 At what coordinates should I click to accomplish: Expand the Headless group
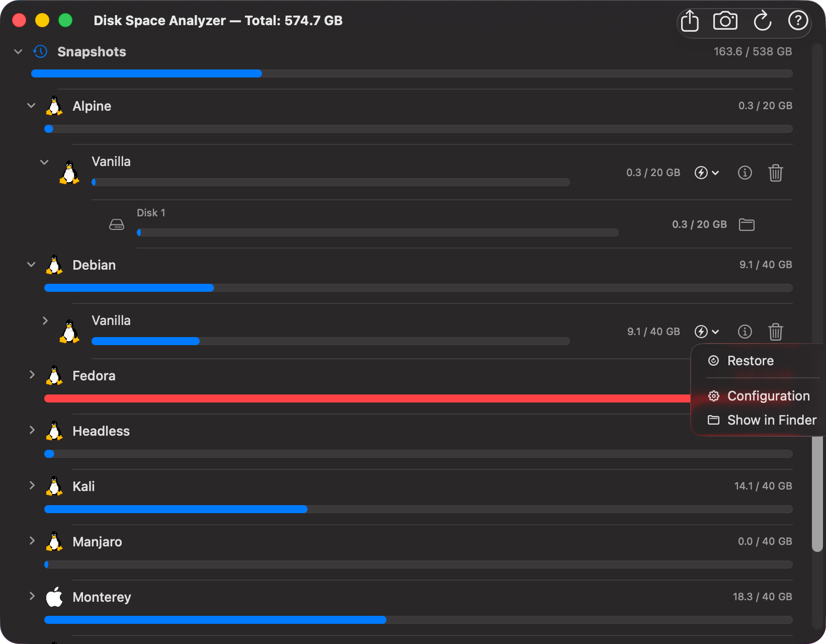[32, 430]
